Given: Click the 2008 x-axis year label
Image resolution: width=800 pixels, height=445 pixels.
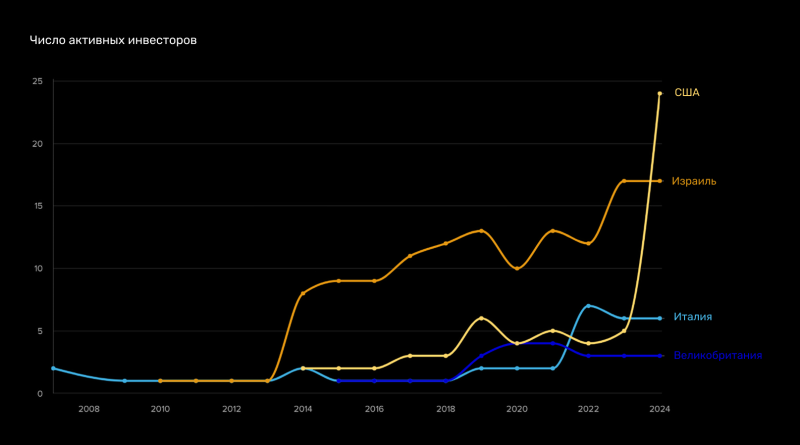Looking at the screenshot, I should pyautogui.click(x=89, y=409).
